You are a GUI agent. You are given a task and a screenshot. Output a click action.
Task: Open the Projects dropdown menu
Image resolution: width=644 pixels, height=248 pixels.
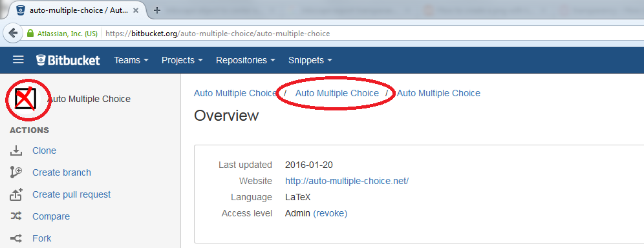pyautogui.click(x=182, y=60)
